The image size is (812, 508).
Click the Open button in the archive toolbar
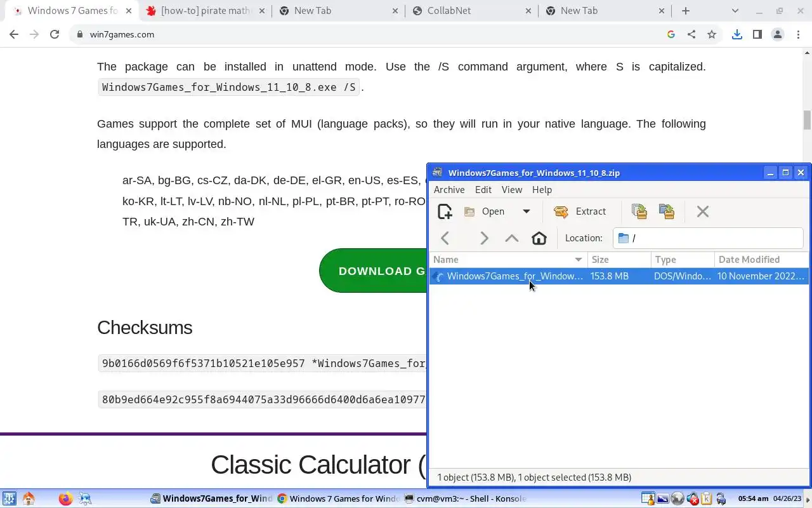point(485,211)
